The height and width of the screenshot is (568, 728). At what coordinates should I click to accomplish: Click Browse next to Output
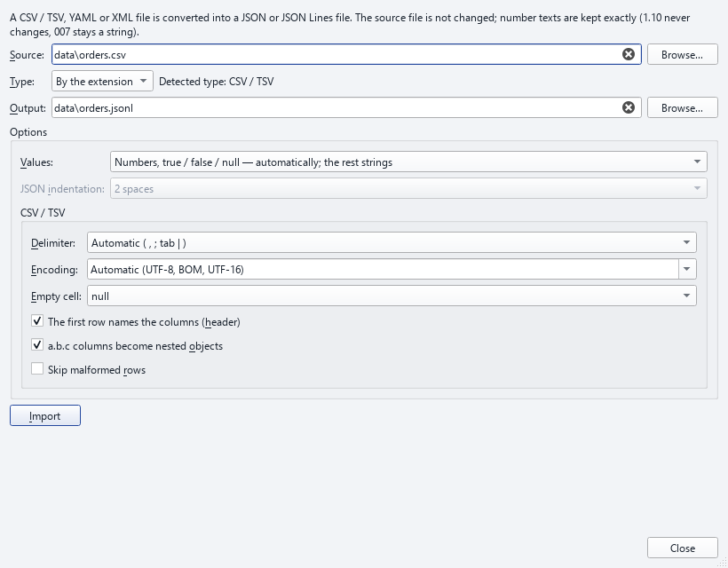[683, 108]
